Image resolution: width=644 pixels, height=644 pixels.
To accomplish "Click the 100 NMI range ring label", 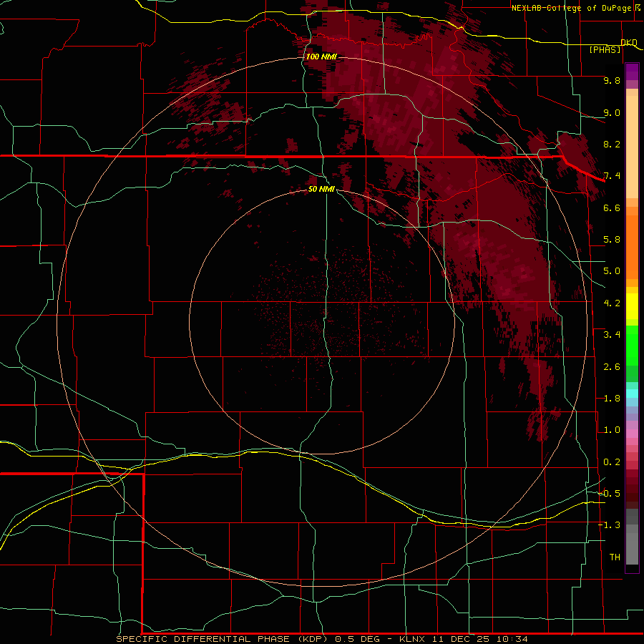I will click(321, 57).
